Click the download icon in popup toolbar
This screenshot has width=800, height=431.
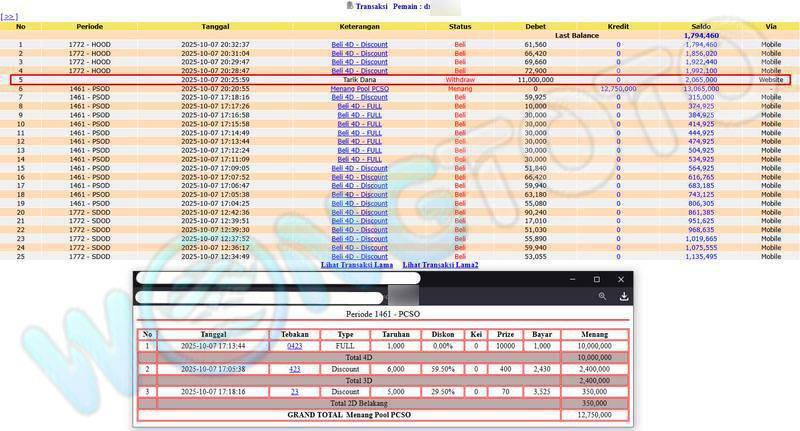(623, 296)
